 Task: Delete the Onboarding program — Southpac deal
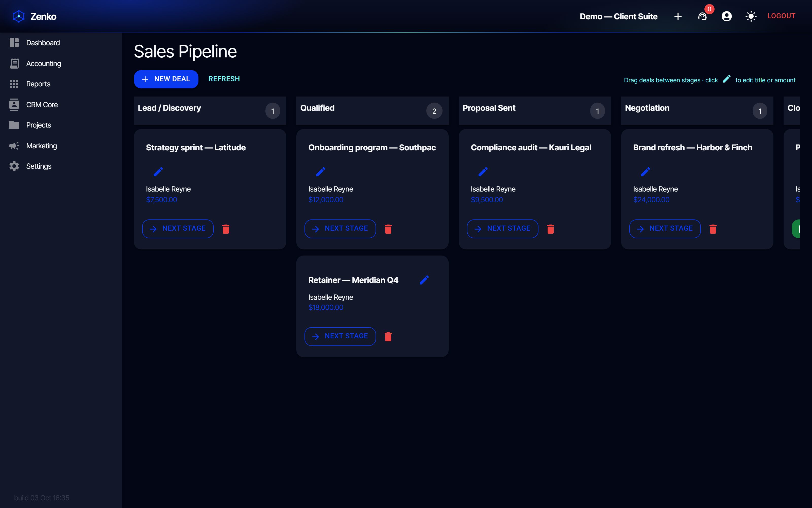(x=388, y=229)
